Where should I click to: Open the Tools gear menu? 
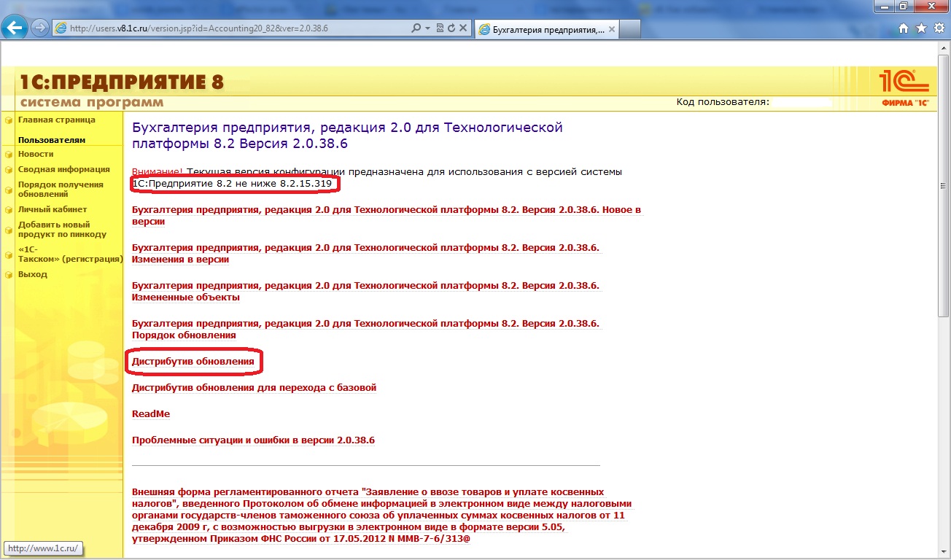coord(939,28)
